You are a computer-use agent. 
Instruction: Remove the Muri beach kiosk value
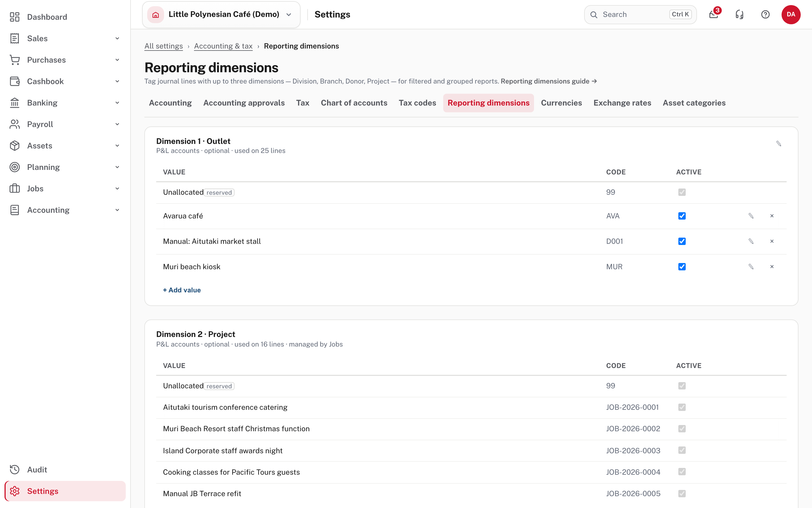pos(772,267)
